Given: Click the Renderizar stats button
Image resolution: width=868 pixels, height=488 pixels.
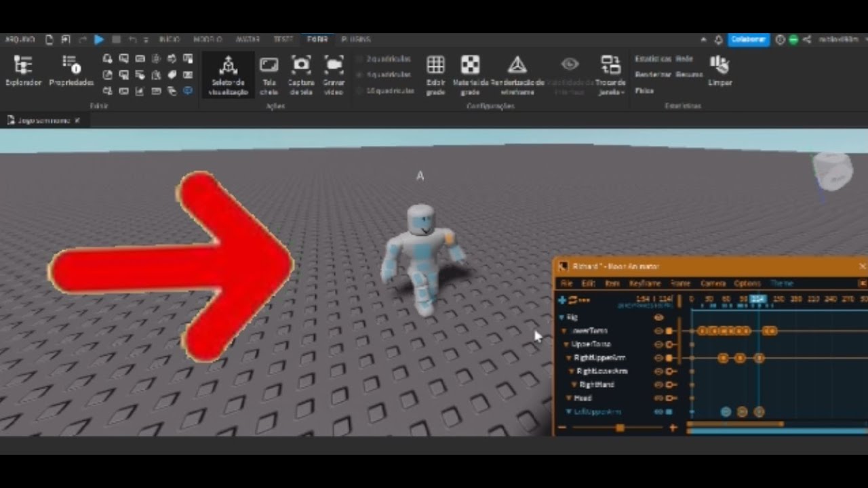Looking at the screenshot, I should pyautogui.click(x=653, y=75).
